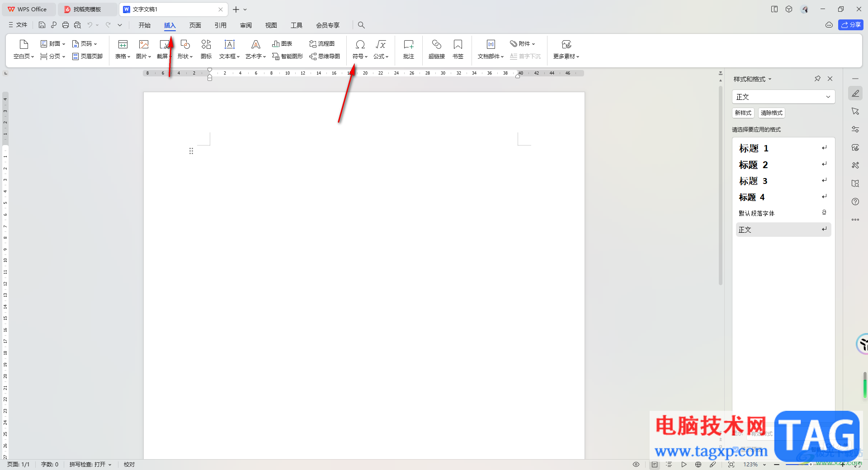Click the Save icon in quick access toolbar

[x=42, y=25]
